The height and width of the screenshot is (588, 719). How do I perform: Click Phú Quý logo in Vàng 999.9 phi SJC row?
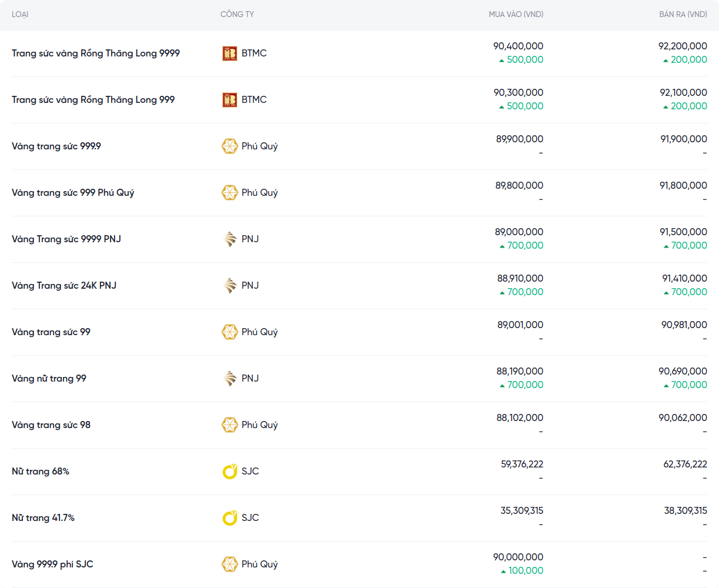(229, 564)
